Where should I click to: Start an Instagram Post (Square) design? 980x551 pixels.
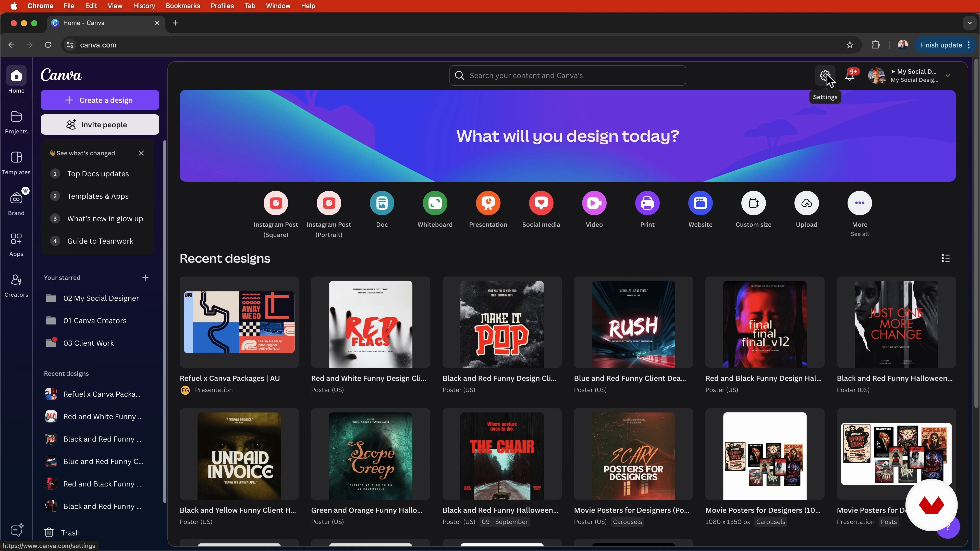tap(276, 203)
